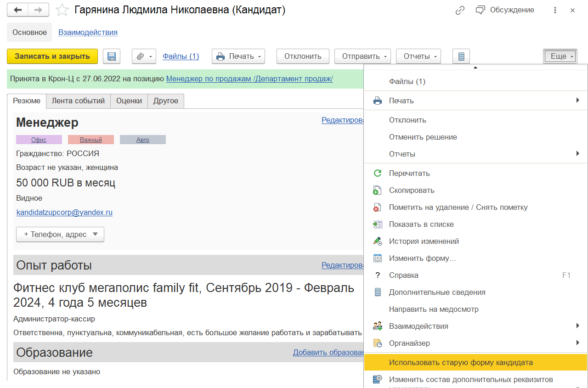Click the kandidatzupcorp@yandex.ru email address
This screenshot has width=588, height=388.
pyautogui.click(x=64, y=213)
